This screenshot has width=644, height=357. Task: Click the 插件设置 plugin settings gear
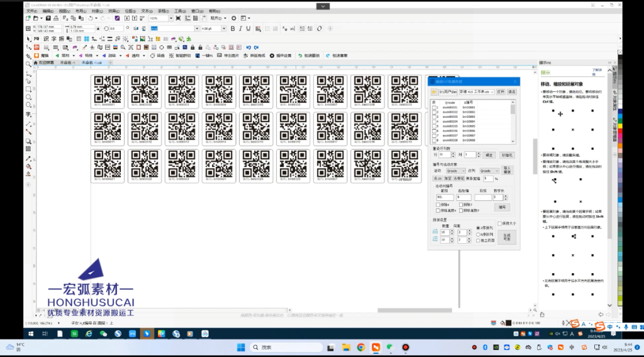(x=272, y=55)
